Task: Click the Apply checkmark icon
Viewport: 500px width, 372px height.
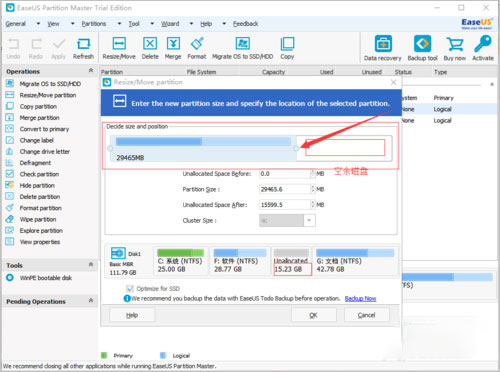Action: pos(59,44)
